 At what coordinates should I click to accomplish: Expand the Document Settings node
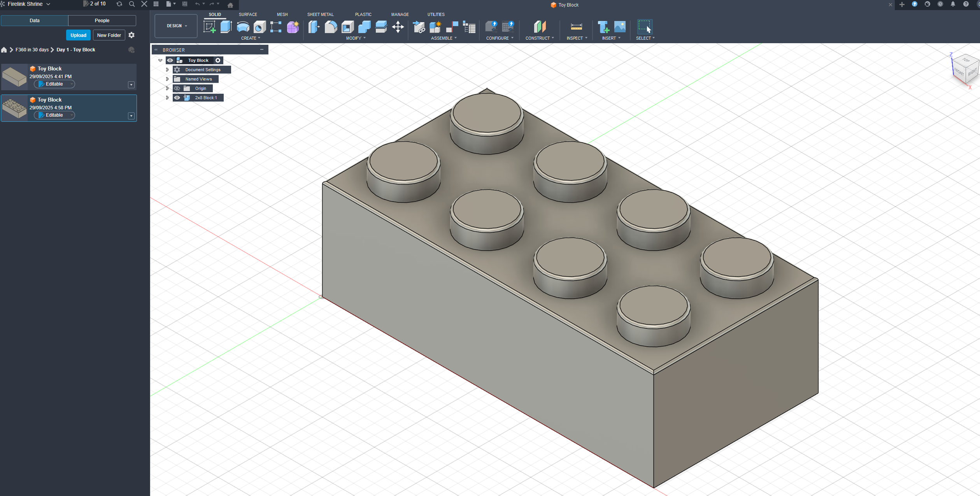167,70
